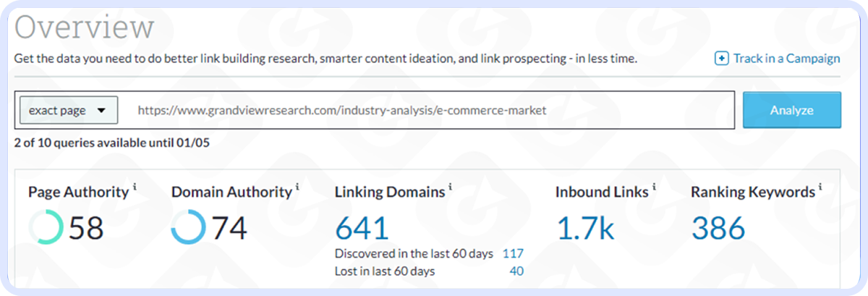Viewport: 868px width, 296px height.
Task: Click the plus icon beside Track in a Campaign
Action: click(x=721, y=59)
